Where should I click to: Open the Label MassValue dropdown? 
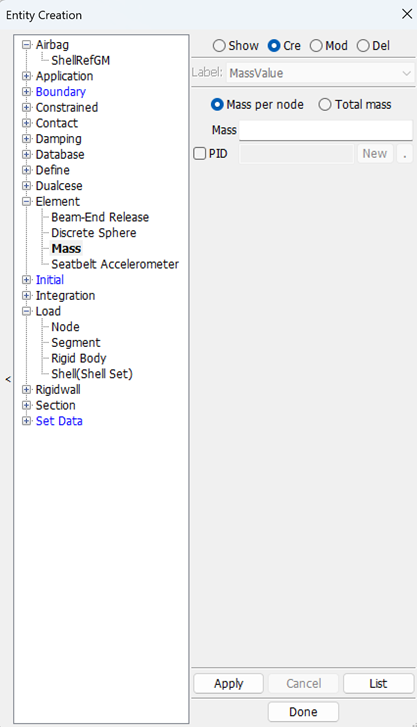[x=320, y=73]
